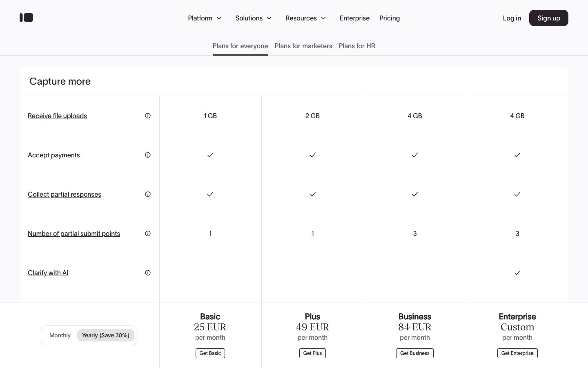Screen dimensions: 588x368
Task: Open the Plans for HR tab
Action: point(357,46)
